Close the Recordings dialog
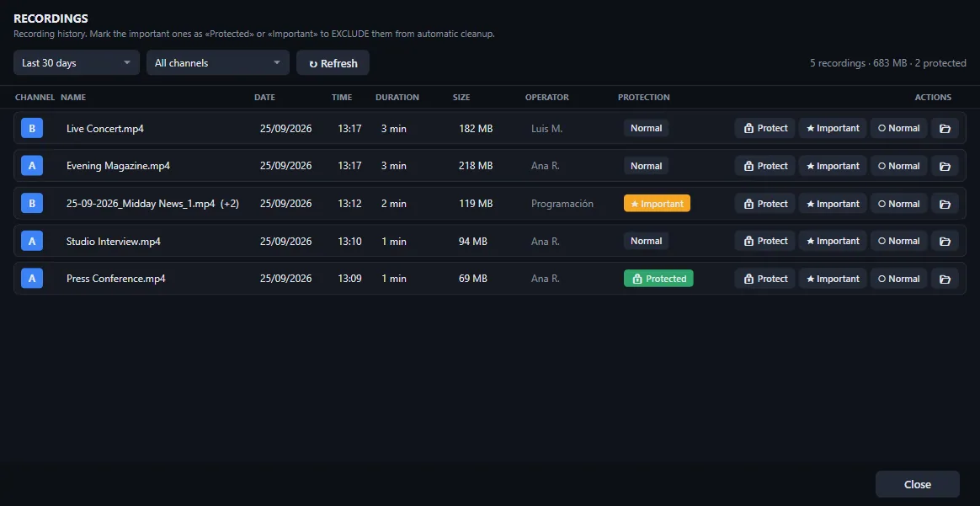 click(918, 484)
